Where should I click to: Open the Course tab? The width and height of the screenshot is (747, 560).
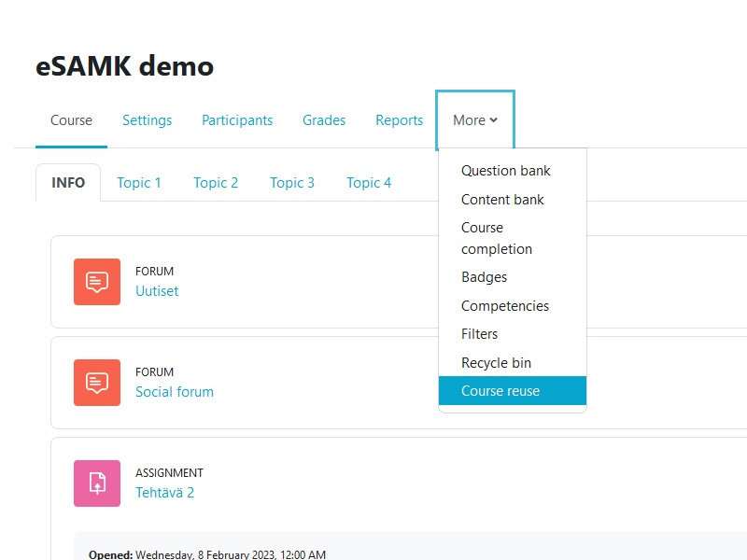pos(72,120)
